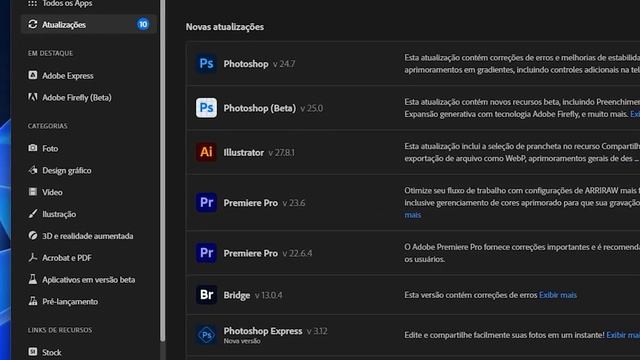640x360 pixels.
Task: Click the Pré-lançamento icon
Action: coord(33,301)
